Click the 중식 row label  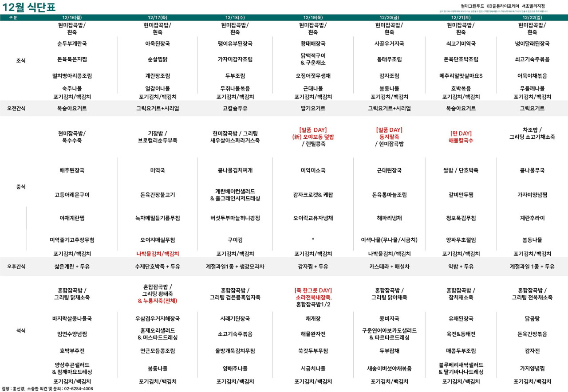21,187
